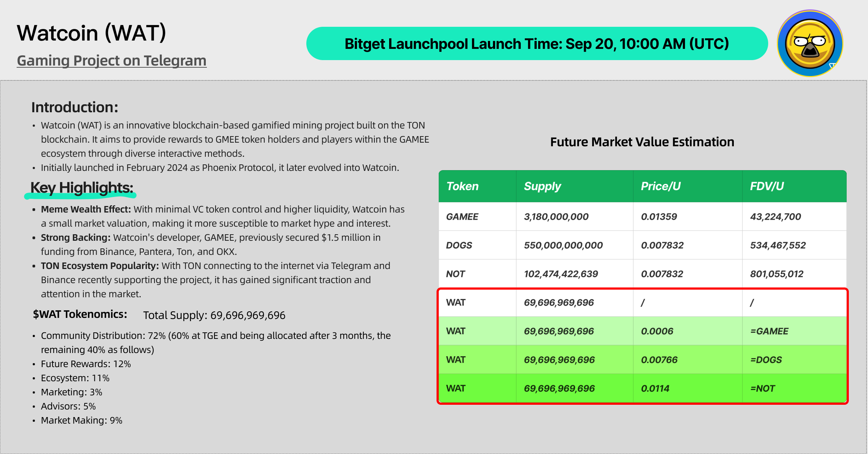
Task: Click the Bitget Launchpool Launch Time banner
Action: coord(537,43)
